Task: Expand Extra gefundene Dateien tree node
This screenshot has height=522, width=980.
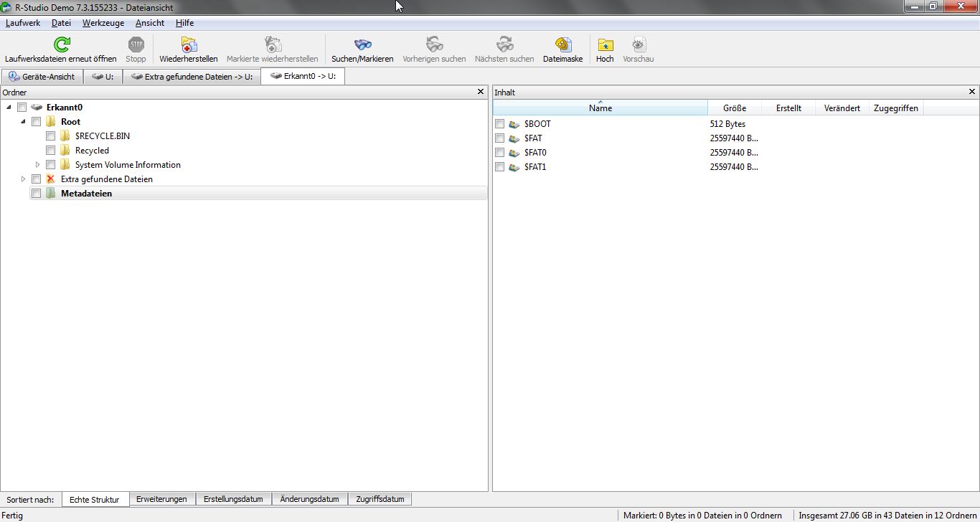Action: click(x=23, y=179)
